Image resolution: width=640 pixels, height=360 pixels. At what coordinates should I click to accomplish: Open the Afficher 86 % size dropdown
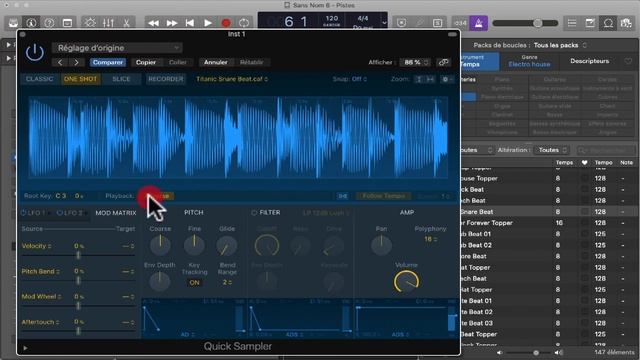coord(415,62)
